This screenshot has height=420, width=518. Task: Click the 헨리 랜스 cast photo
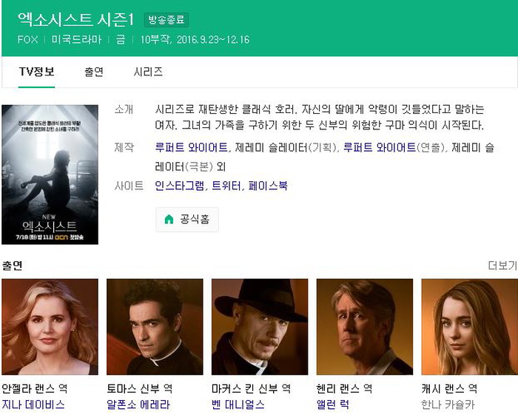pos(365,327)
